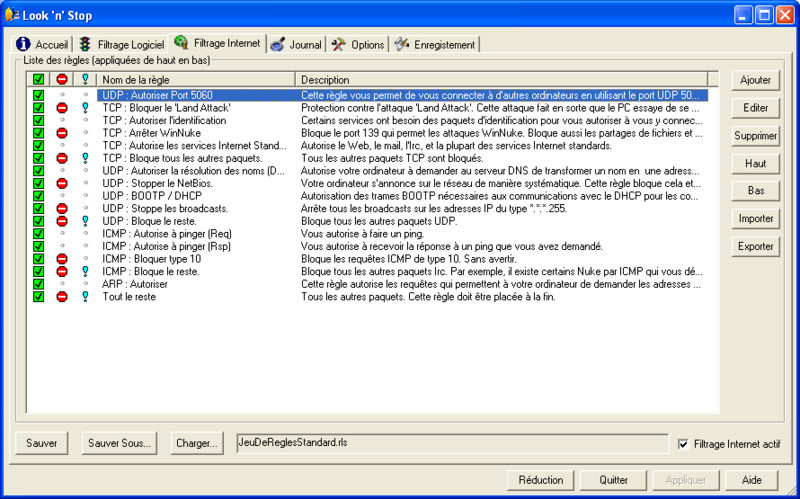The height and width of the screenshot is (499, 800).
Task: Click description 'Tous les autres paquets TCP sont bloqués.'
Action: [392, 158]
